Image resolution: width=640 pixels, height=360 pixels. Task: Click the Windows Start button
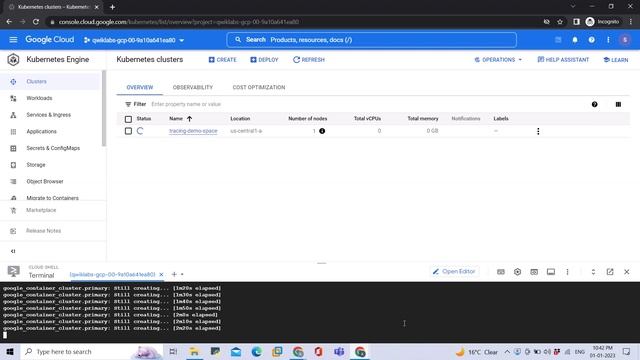point(10,351)
